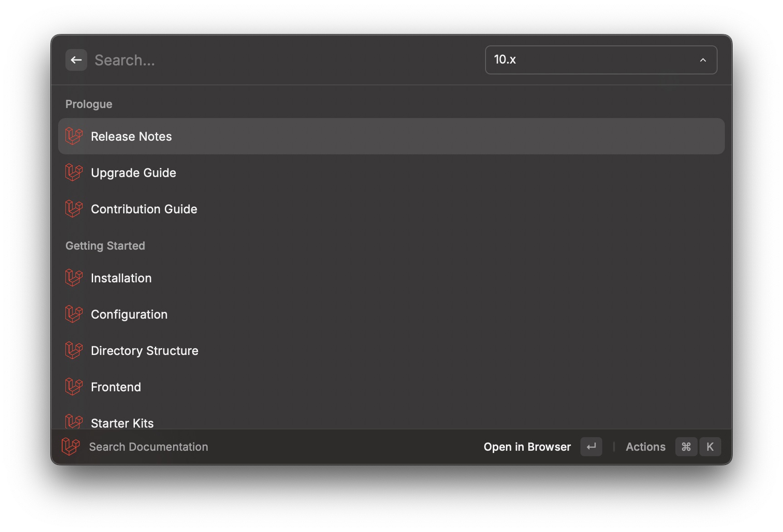The image size is (783, 532).
Task: Open the Contribution Guide entry
Action: coord(391,209)
